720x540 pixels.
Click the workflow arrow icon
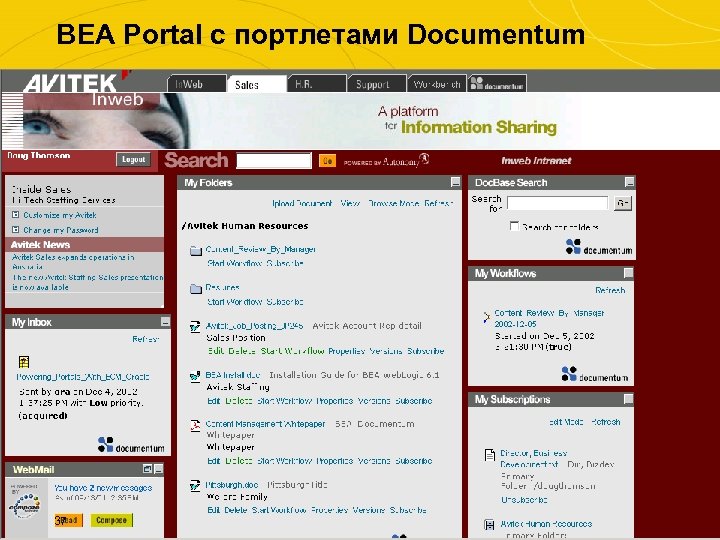tap(486, 317)
